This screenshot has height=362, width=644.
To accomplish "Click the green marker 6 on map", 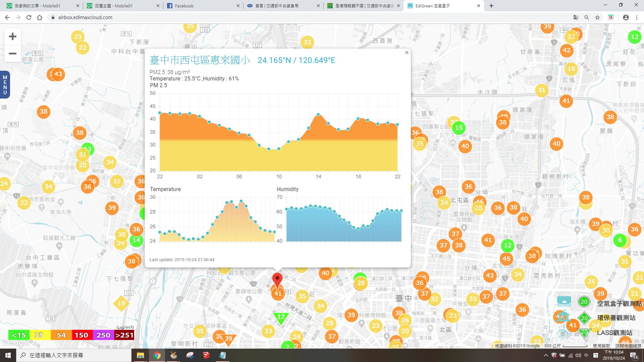I will click(x=620, y=240).
